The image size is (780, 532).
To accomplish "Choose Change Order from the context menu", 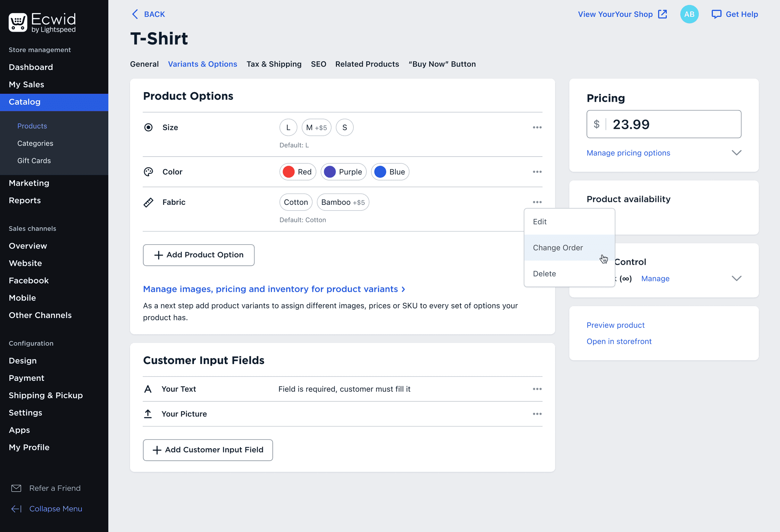I will point(558,248).
